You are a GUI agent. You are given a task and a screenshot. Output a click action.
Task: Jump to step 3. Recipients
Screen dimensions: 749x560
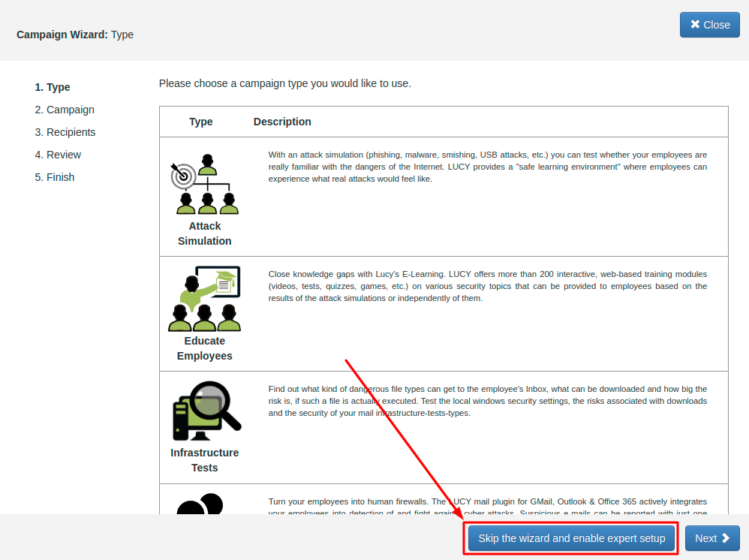coord(65,132)
